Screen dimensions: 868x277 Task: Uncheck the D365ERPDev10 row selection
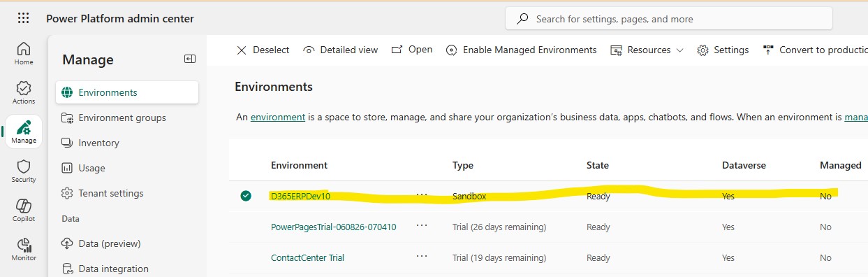[246, 196]
